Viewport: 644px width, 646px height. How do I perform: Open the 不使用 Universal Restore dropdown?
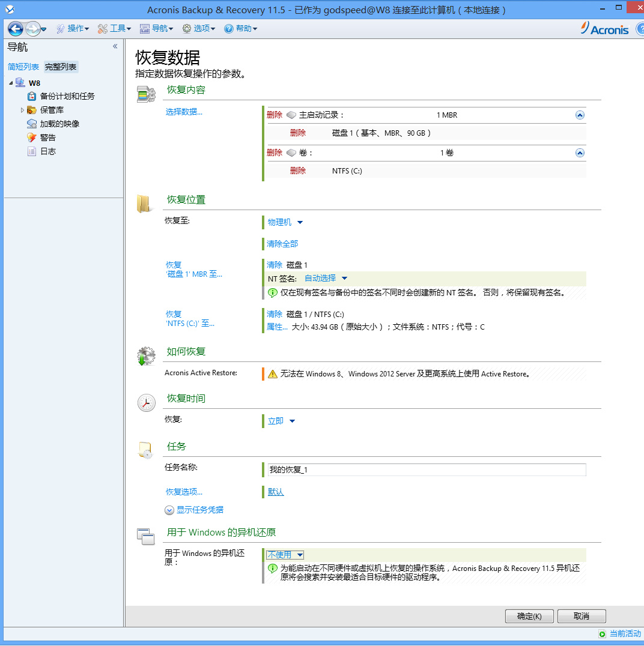click(x=285, y=555)
